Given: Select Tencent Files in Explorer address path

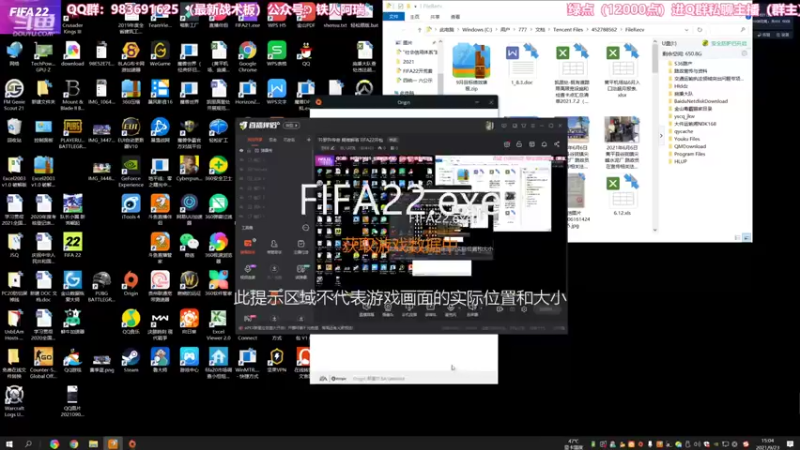Looking at the screenshot, I should coord(567,30).
